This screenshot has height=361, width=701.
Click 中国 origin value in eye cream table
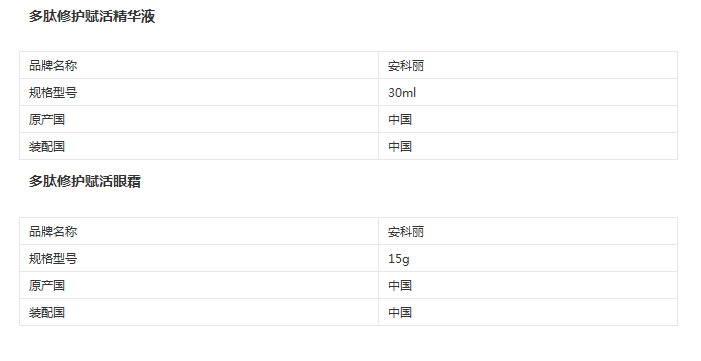[400, 285]
